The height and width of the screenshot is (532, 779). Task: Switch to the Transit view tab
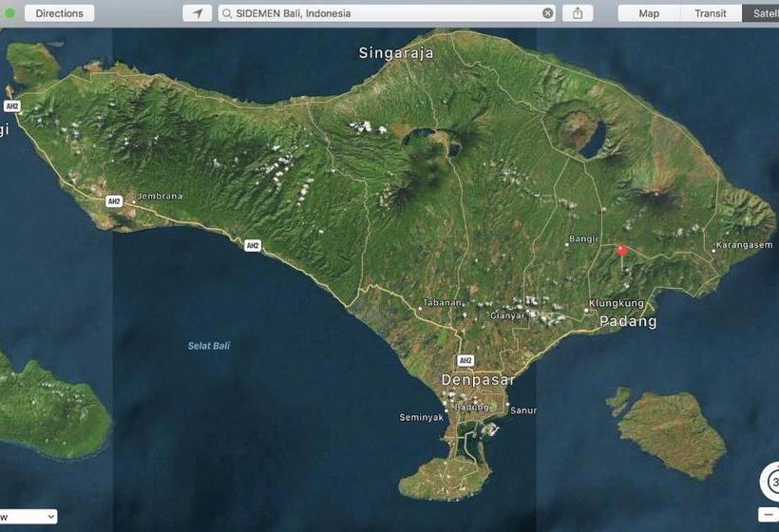711,13
